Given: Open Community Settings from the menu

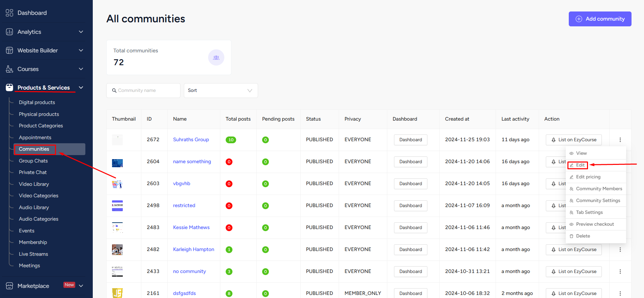Looking at the screenshot, I should 596,200.
